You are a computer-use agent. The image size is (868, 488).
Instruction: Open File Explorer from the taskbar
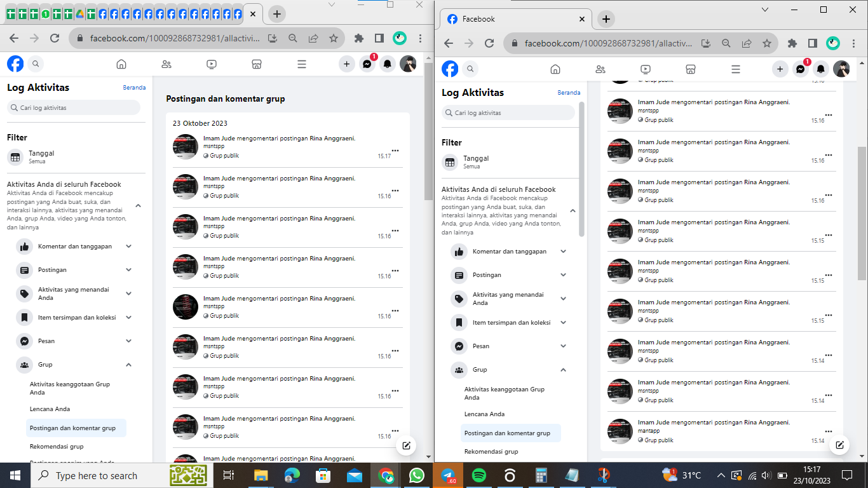click(261, 475)
